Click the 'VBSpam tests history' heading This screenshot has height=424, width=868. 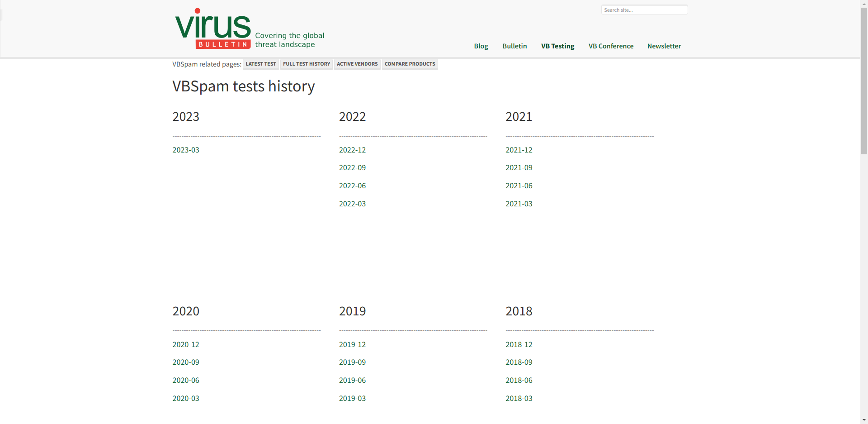point(244,86)
